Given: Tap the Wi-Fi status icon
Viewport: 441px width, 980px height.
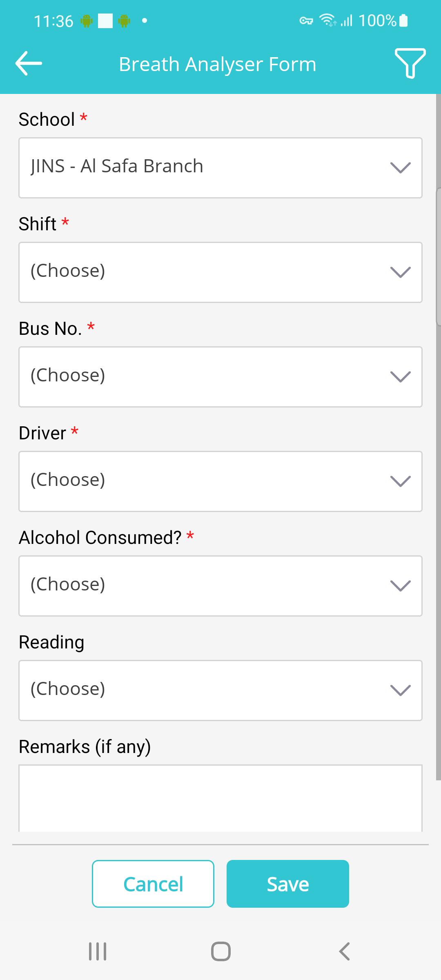Looking at the screenshot, I should pos(327,20).
